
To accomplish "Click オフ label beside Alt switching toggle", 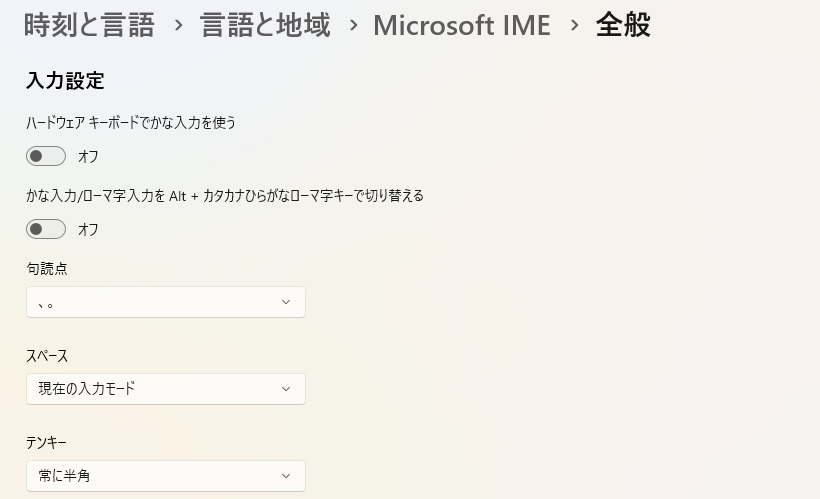I will click(x=88, y=229).
